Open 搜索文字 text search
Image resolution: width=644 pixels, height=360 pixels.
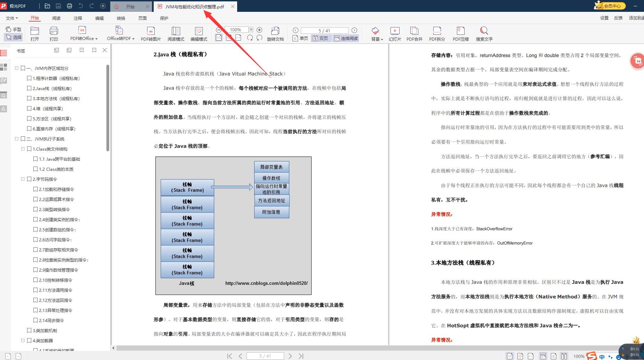click(484, 34)
